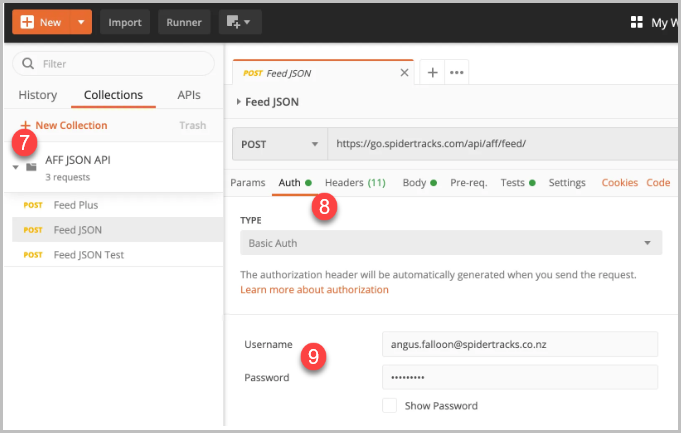Click the Import button
The height and width of the screenshot is (433, 681).
(125, 22)
